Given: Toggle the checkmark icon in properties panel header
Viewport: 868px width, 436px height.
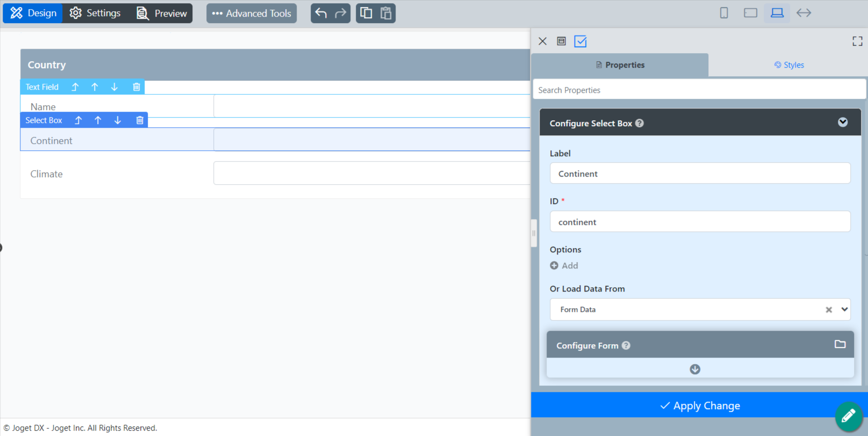Looking at the screenshot, I should coord(580,41).
